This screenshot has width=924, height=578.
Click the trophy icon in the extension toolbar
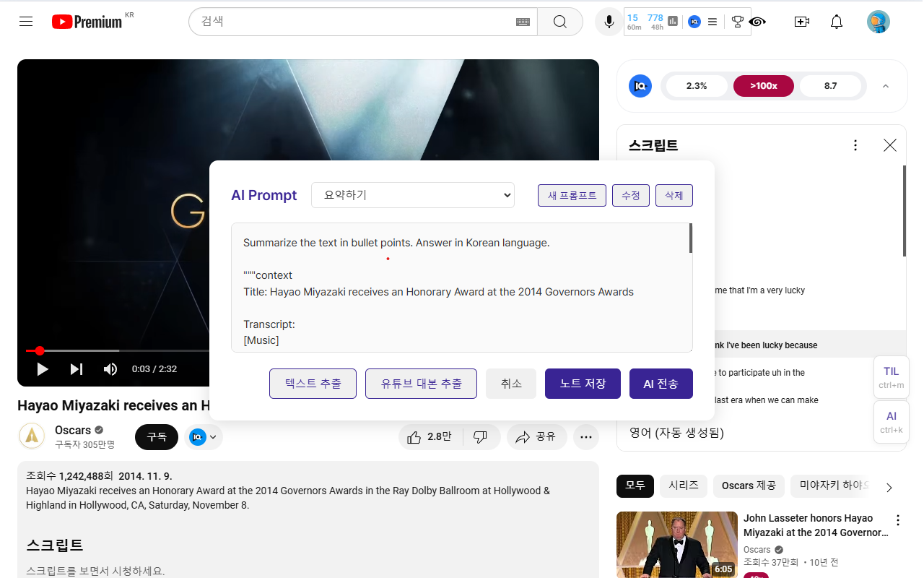[737, 22]
